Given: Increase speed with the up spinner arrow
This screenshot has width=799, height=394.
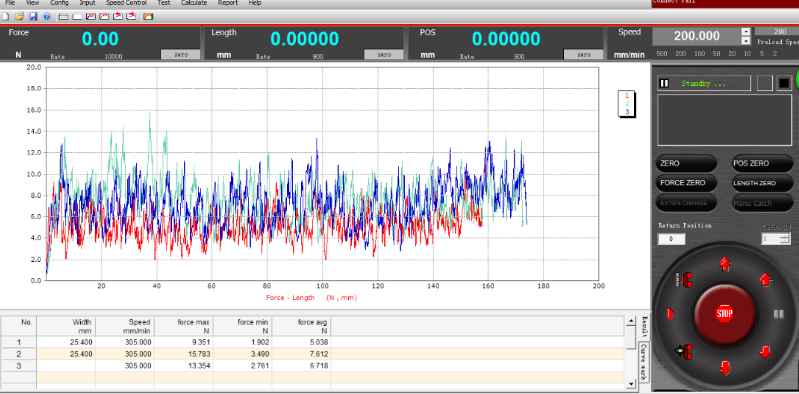Looking at the screenshot, I should [x=746, y=31].
